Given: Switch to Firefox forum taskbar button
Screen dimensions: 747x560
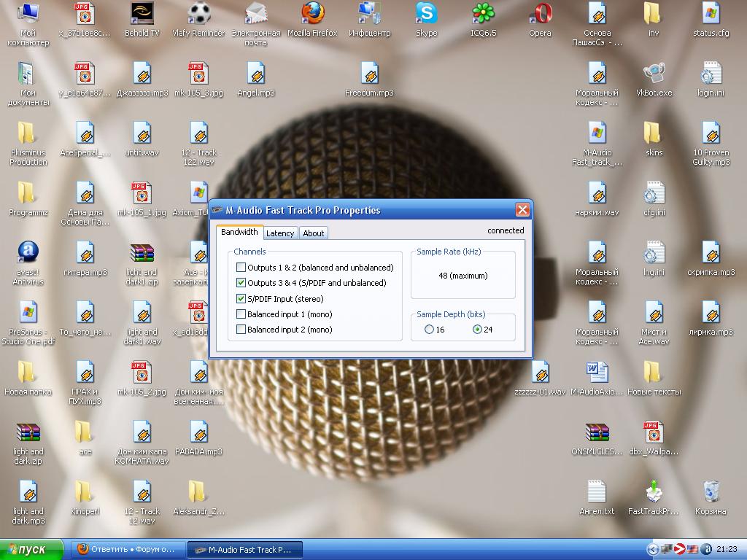Looking at the screenshot, I should point(128,549).
